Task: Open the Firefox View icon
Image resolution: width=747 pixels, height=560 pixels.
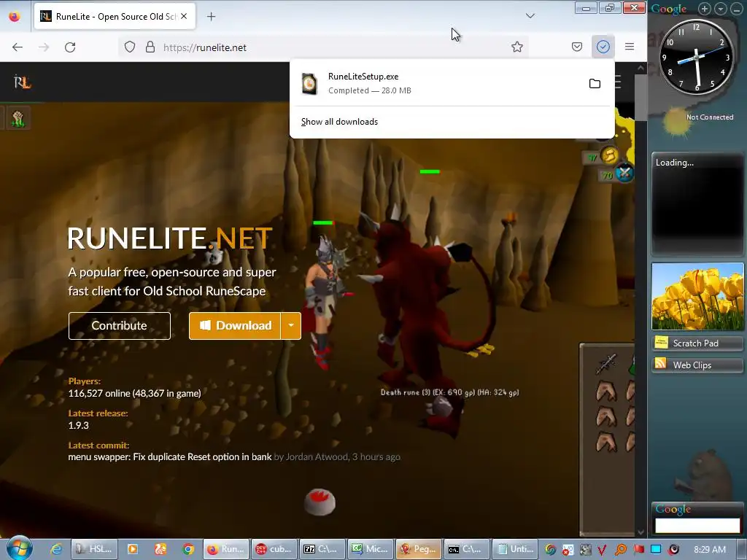Action: pyautogui.click(x=15, y=17)
